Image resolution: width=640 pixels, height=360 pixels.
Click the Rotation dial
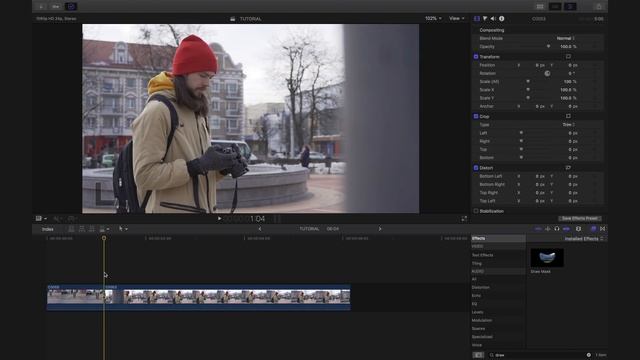(547, 73)
